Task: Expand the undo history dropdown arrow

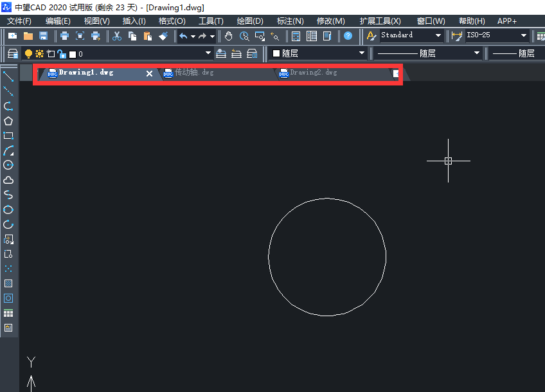Action: coord(193,36)
